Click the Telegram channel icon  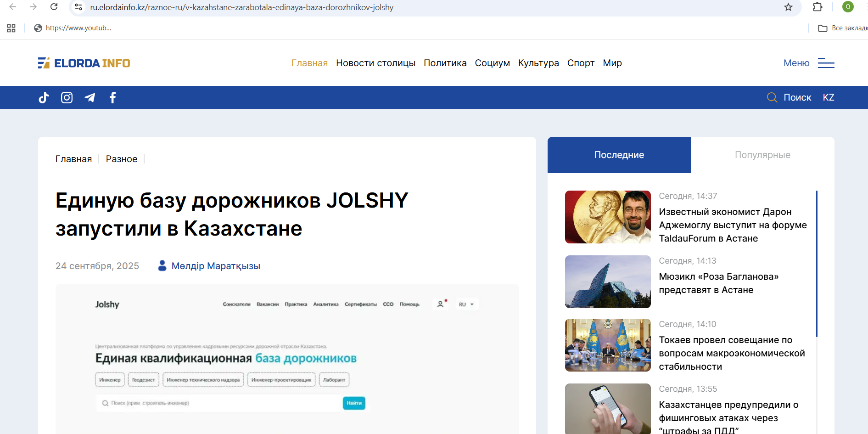pos(90,97)
